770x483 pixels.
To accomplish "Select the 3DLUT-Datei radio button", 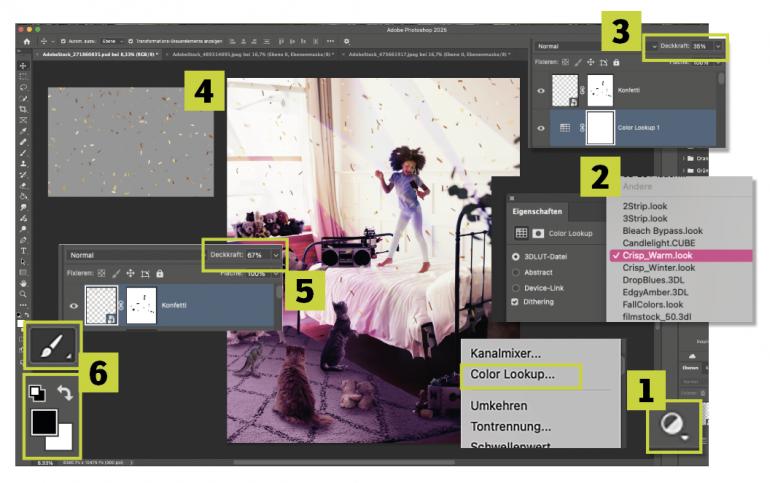I will (516, 257).
